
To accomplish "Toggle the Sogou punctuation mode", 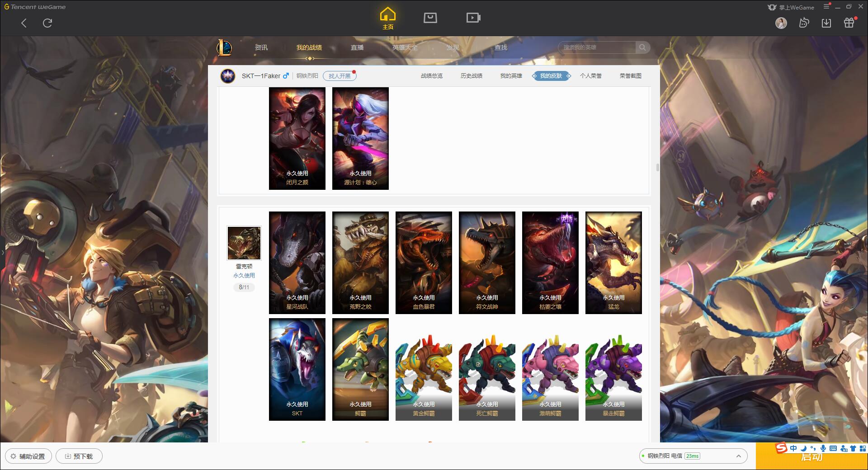I will click(x=813, y=448).
